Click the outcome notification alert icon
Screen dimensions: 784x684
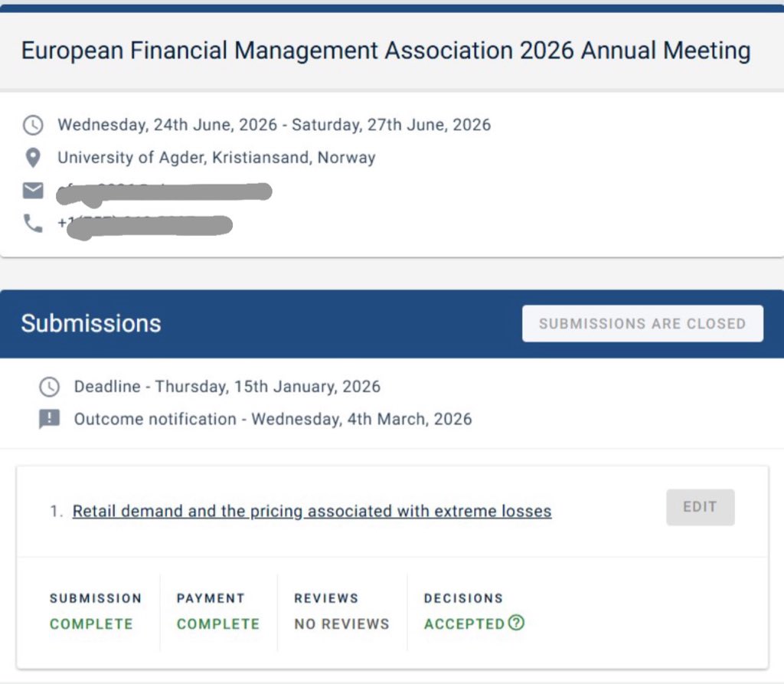click(49, 418)
